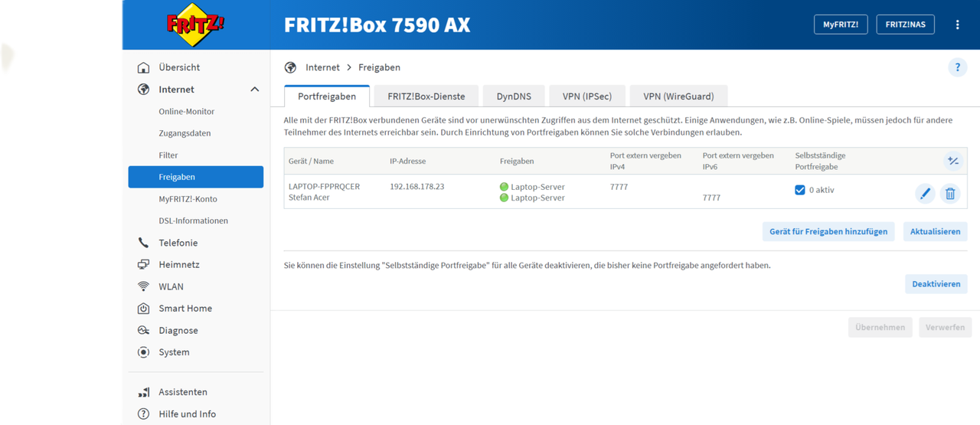Click the device name LAPTOP-FPPRQCER

tap(324, 186)
